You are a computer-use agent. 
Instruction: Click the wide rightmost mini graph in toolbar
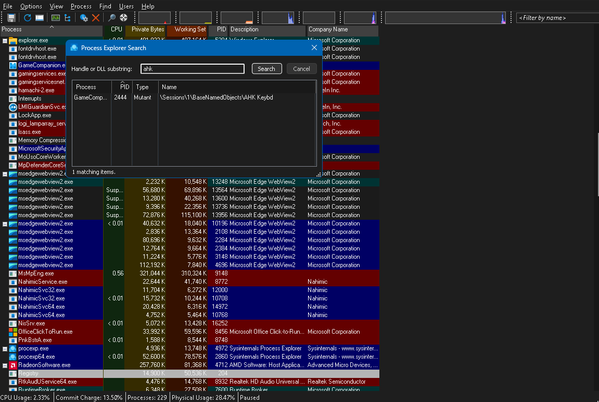[x=445, y=18]
